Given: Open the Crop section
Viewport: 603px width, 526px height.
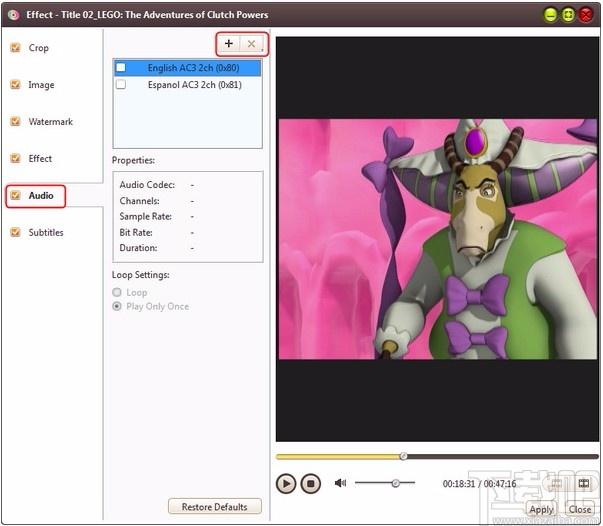Looking at the screenshot, I should point(30,48).
